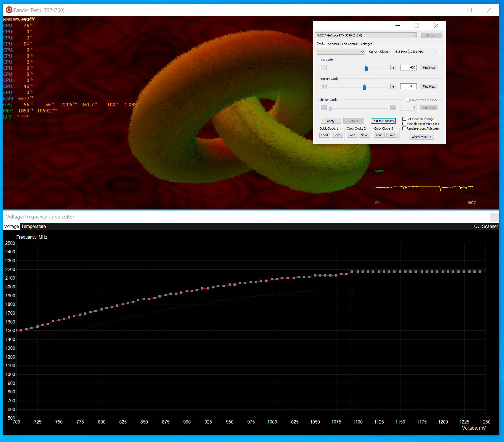
Task: Toggle Linked to Core Clock checkbox
Action: tap(408, 100)
